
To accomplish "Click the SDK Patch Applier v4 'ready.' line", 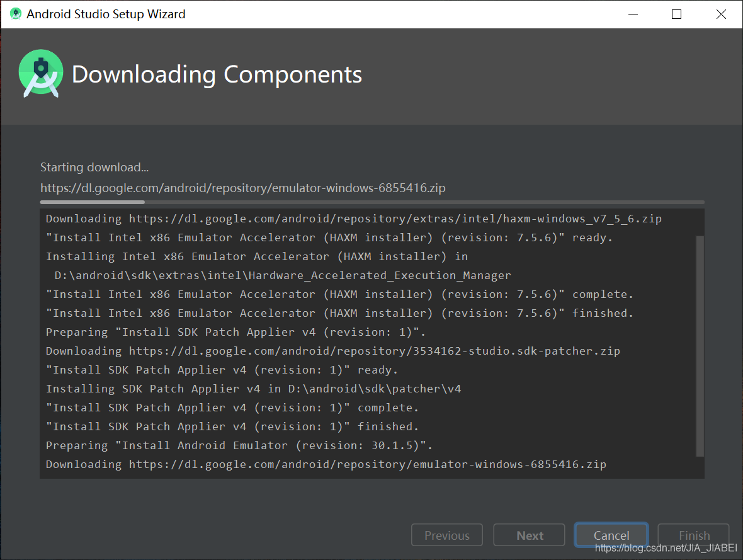I will (x=222, y=370).
